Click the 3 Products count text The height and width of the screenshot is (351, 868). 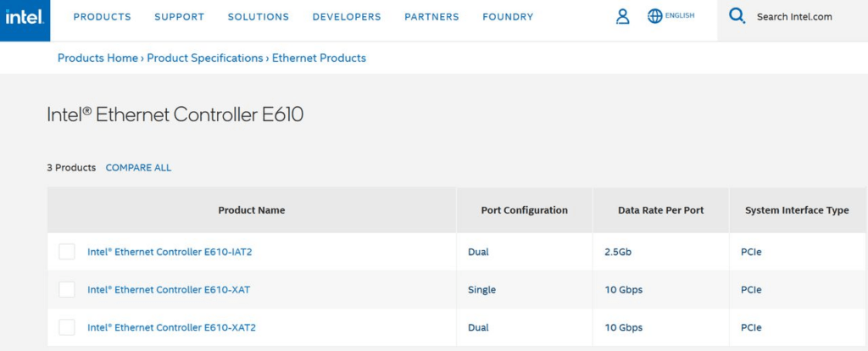[71, 168]
